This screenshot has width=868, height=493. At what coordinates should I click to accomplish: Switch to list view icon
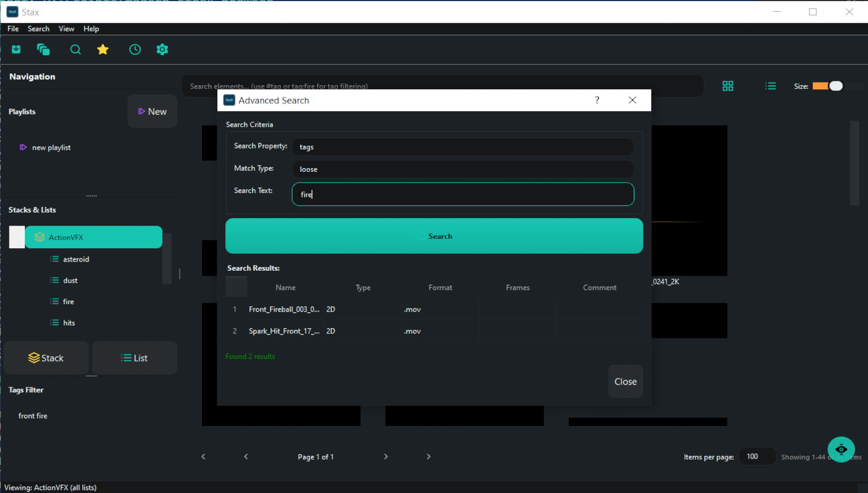(770, 86)
